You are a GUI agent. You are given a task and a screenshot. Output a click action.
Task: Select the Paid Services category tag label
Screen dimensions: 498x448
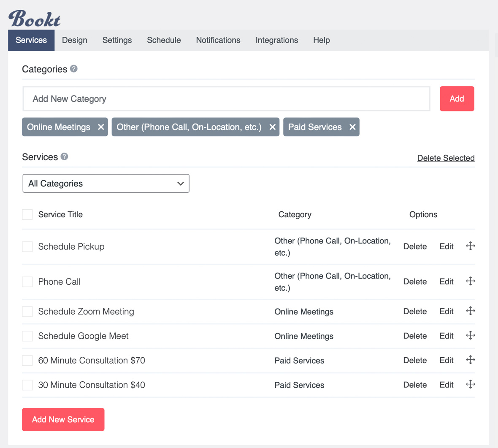315,127
